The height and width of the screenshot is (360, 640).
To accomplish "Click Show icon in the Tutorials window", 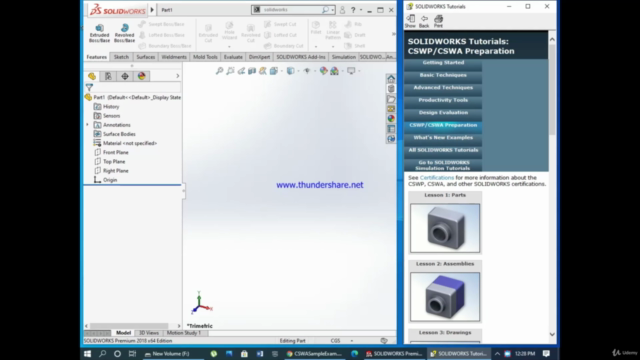I will [410, 21].
